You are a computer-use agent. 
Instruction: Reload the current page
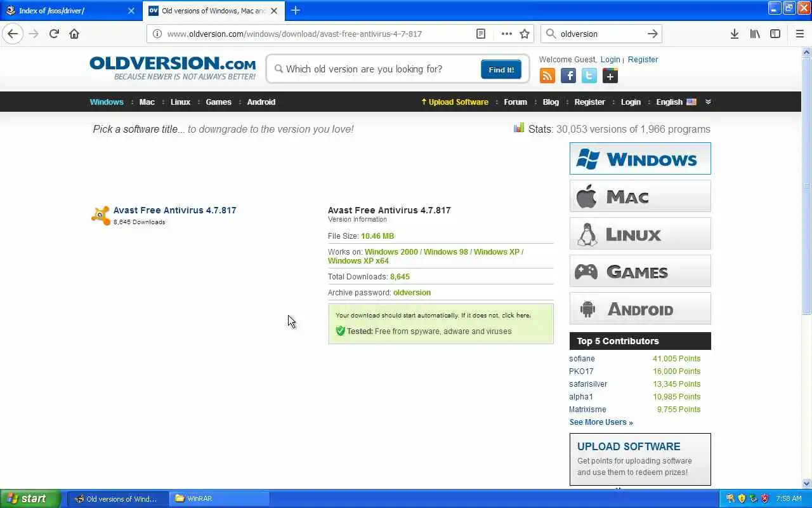54,34
